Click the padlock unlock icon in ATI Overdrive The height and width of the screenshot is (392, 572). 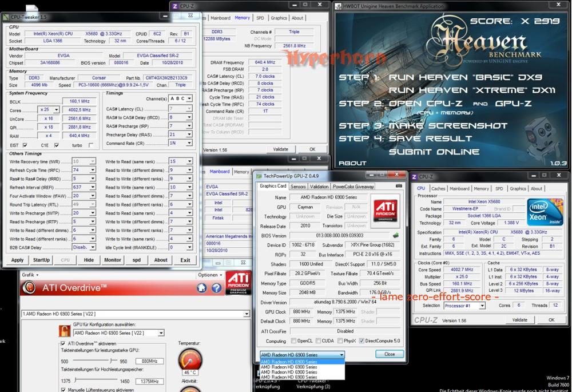[x=65, y=331]
